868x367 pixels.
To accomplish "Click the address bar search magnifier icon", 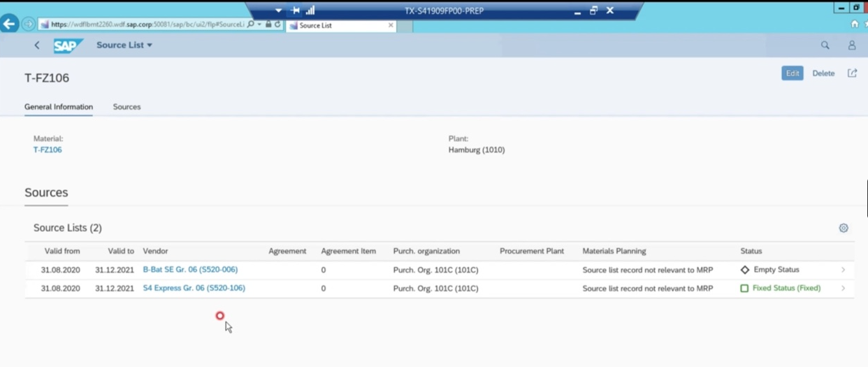I will point(251,24).
